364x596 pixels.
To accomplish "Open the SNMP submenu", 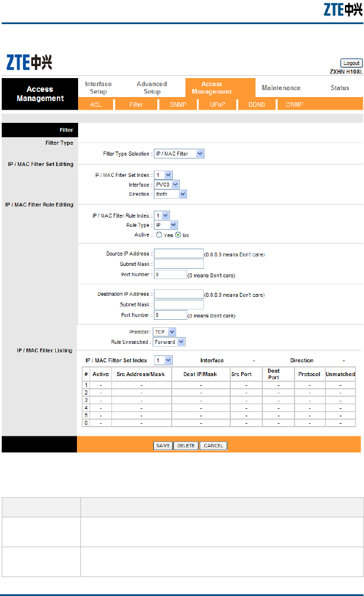I will (178, 105).
